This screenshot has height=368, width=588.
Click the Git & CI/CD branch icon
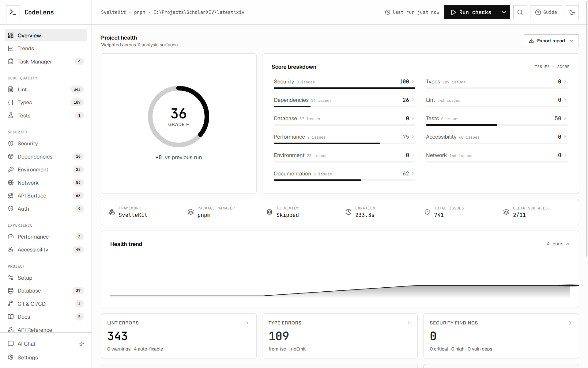[11, 304]
